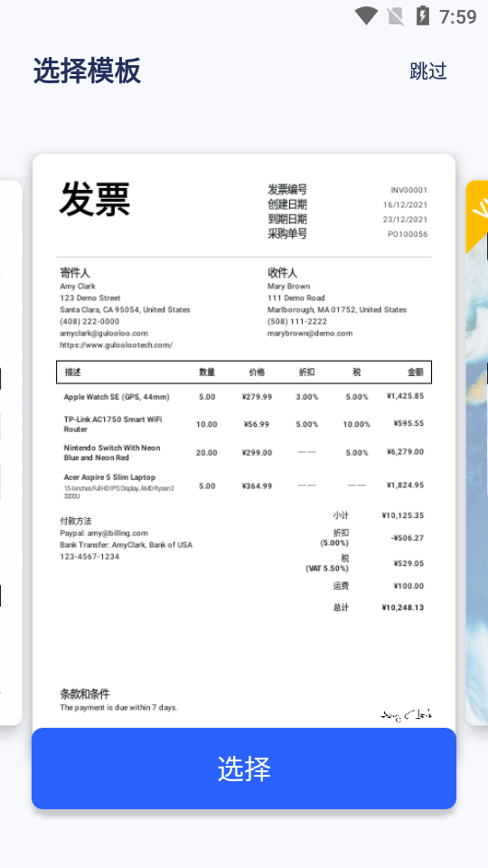Open the previous template on the left edge
Screen dimensions: 488x868
11,452
